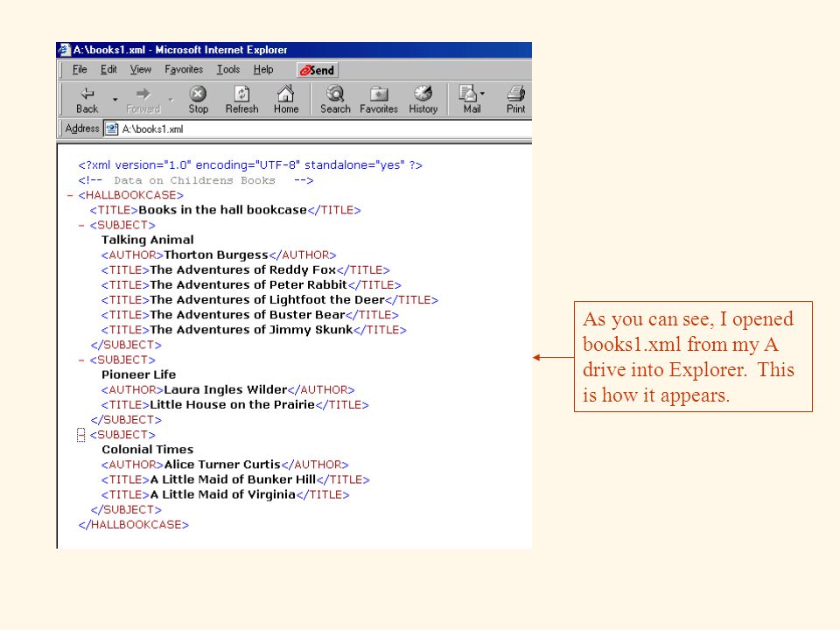Click title A Little Maid of Bunker Hill
The image size is (840, 630).
coord(233,480)
